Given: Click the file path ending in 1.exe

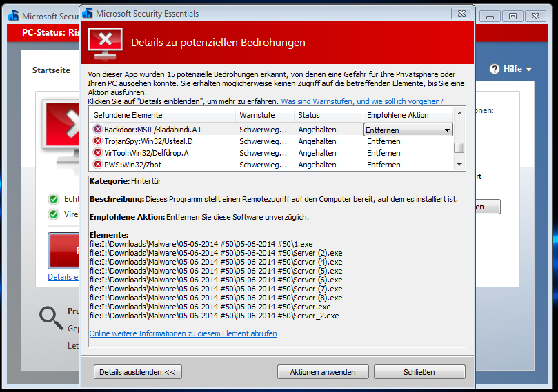Looking at the screenshot, I should click(201, 244).
